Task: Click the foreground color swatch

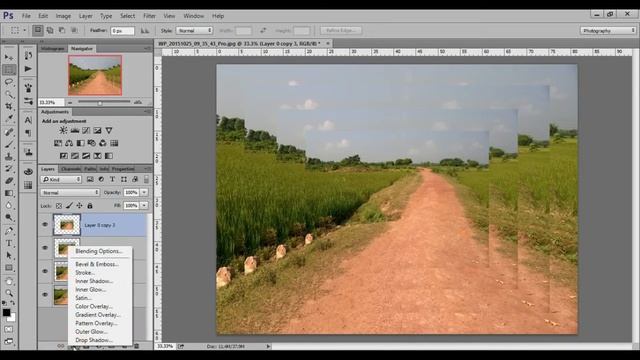Action: [6, 313]
